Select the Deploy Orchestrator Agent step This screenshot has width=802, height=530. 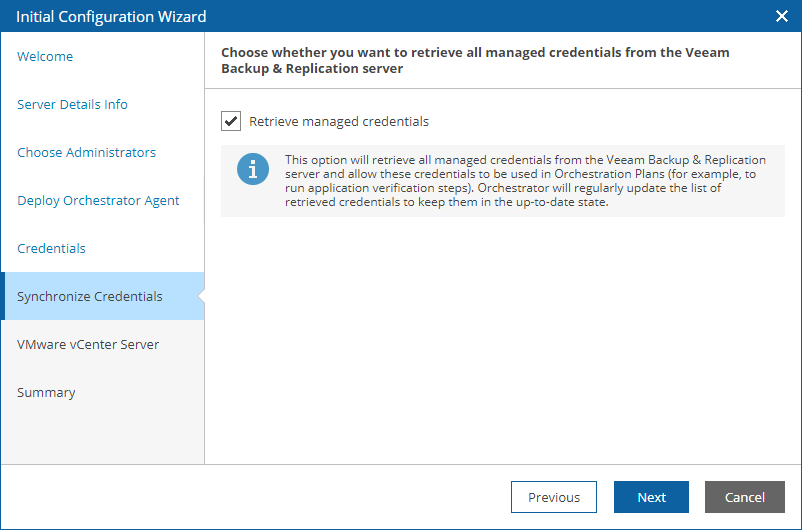(98, 201)
